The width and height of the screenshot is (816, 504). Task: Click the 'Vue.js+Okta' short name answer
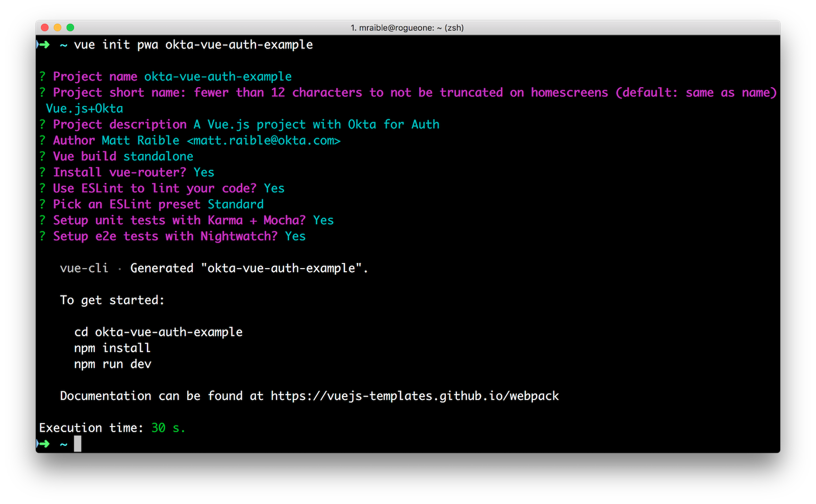(x=85, y=109)
